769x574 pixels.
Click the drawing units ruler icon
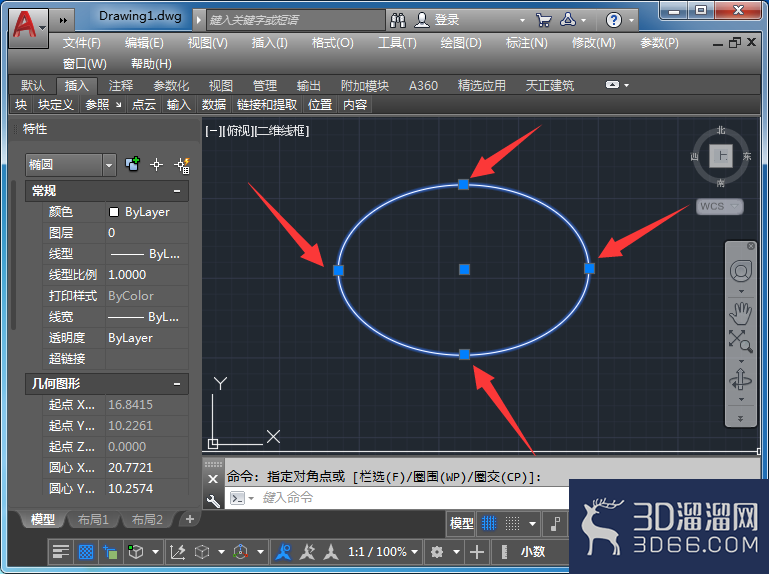(504, 552)
